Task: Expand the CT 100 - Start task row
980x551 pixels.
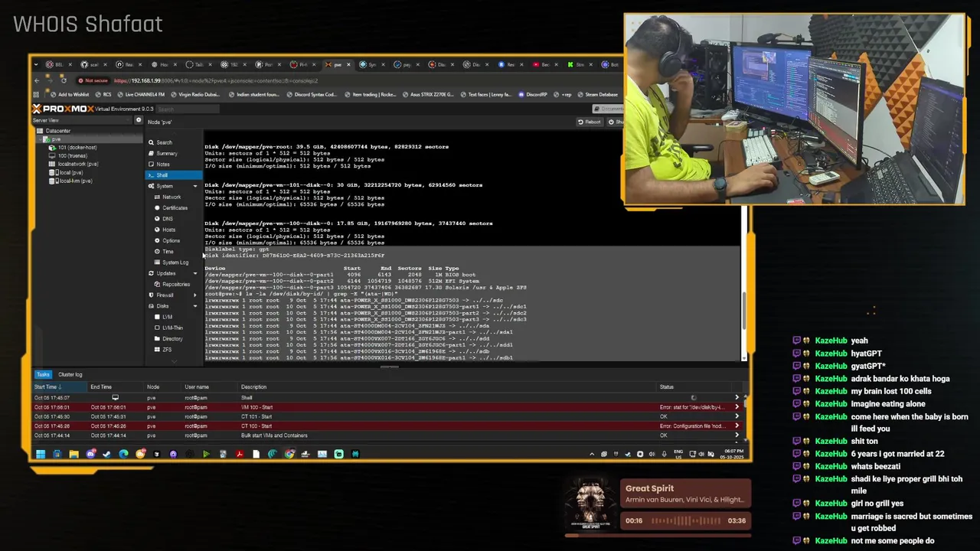Action: 737,425
